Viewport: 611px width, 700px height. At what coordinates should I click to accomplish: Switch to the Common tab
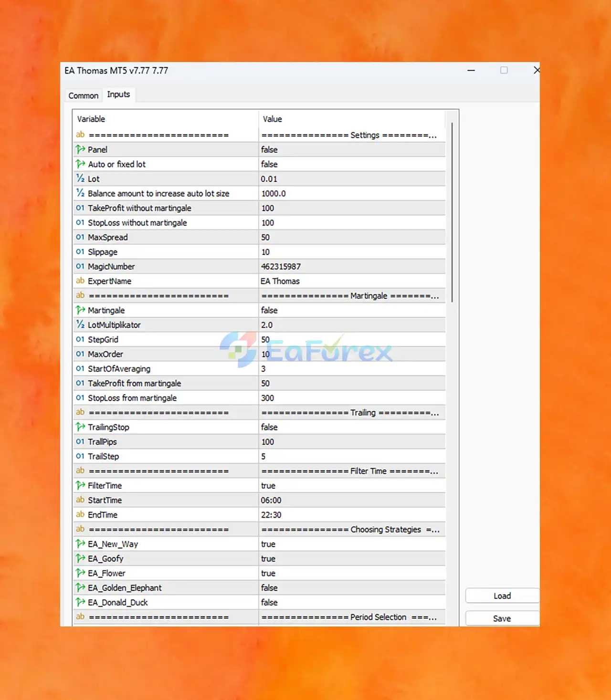point(83,95)
